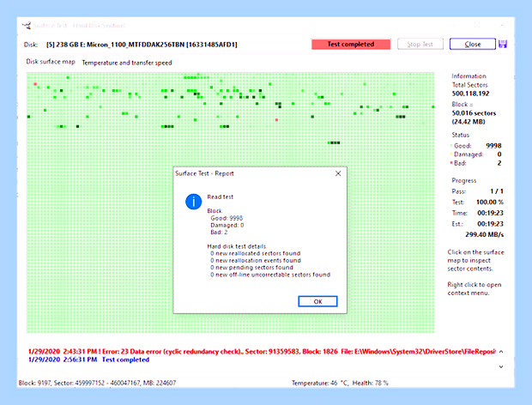
Task: Click the status bar Block 9197 sector text
Action: 97,383
